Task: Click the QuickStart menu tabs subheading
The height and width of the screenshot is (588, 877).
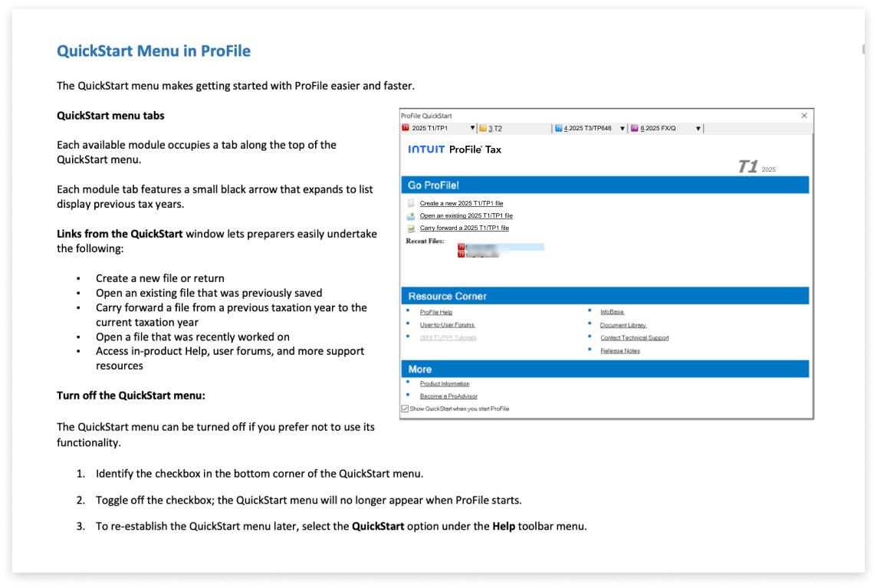Action: pos(110,116)
